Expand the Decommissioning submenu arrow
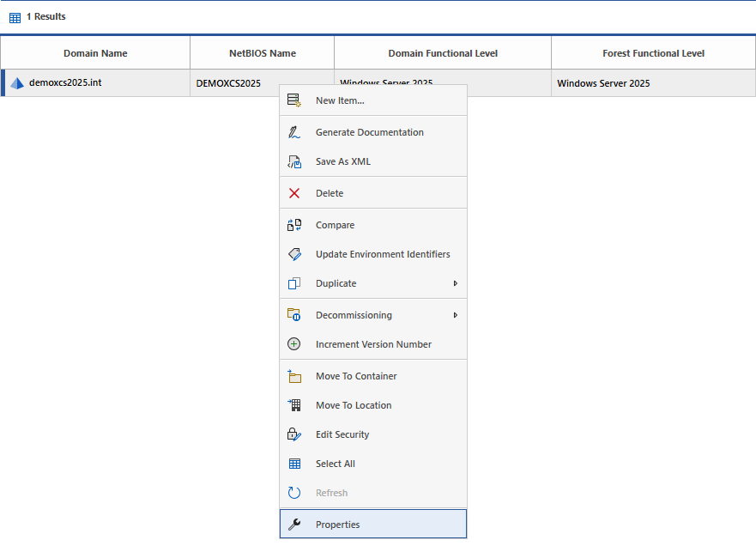The height and width of the screenshot is (546, 756). point(455,315)
